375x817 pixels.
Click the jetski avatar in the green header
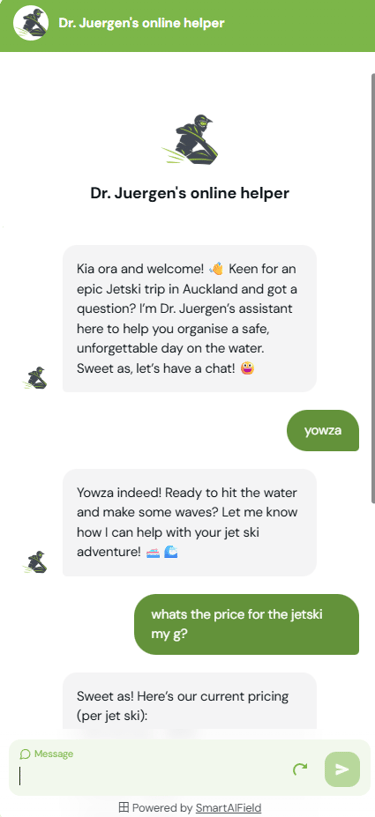(x=31, y=23)
